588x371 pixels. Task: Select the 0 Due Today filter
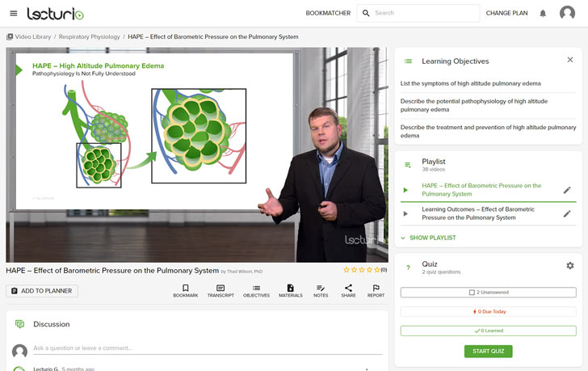point(488,311)
